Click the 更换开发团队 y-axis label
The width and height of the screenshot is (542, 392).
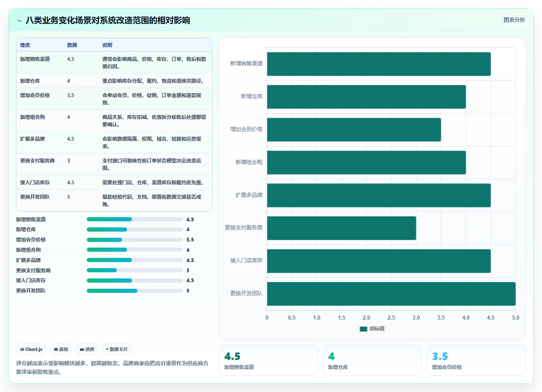coord(246,294)
